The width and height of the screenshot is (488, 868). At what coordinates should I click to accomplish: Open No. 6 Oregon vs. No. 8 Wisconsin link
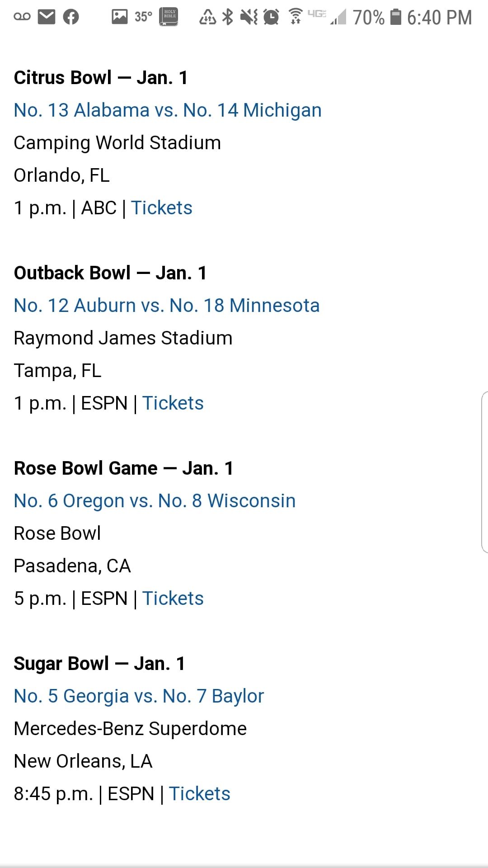[155, 501]
